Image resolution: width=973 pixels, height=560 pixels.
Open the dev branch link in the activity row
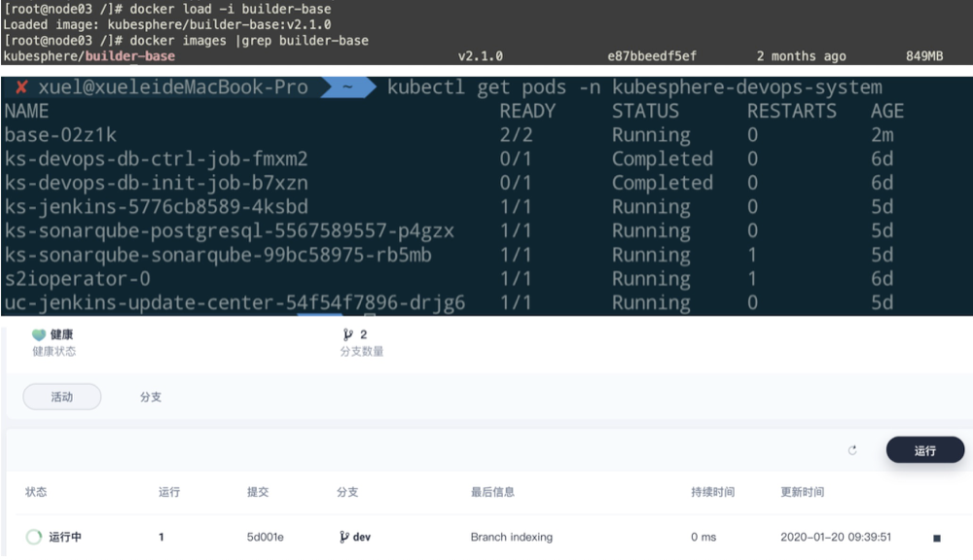click(362, 537)
